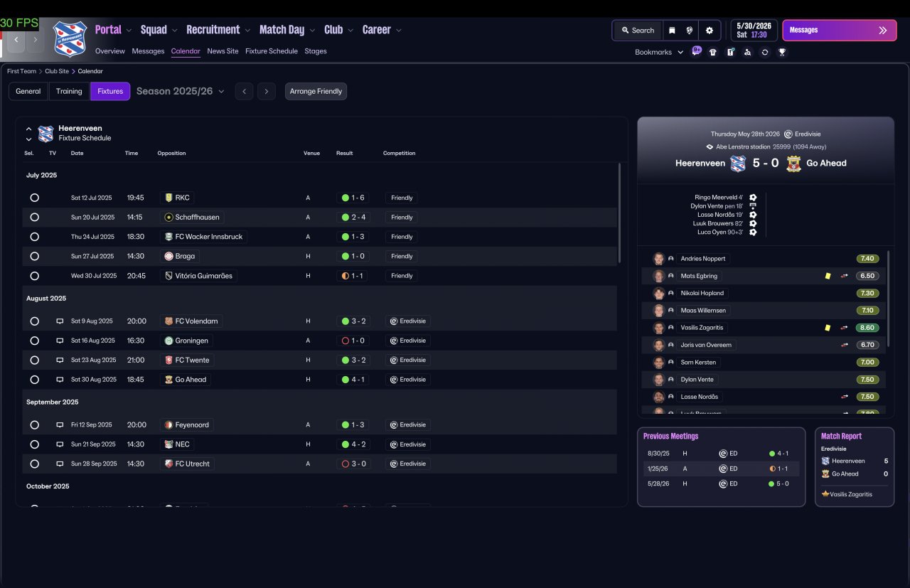This screenshot has height=588, width=910.
Task: Click the tactics board bookmark icon
Action: [x=730, y=52]
